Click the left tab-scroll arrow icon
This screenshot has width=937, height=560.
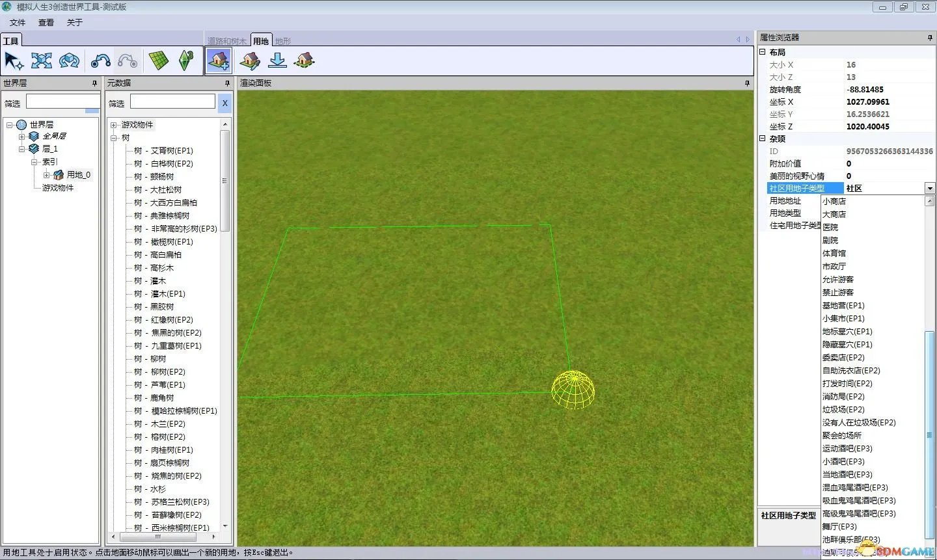click(x=738, y=40)
